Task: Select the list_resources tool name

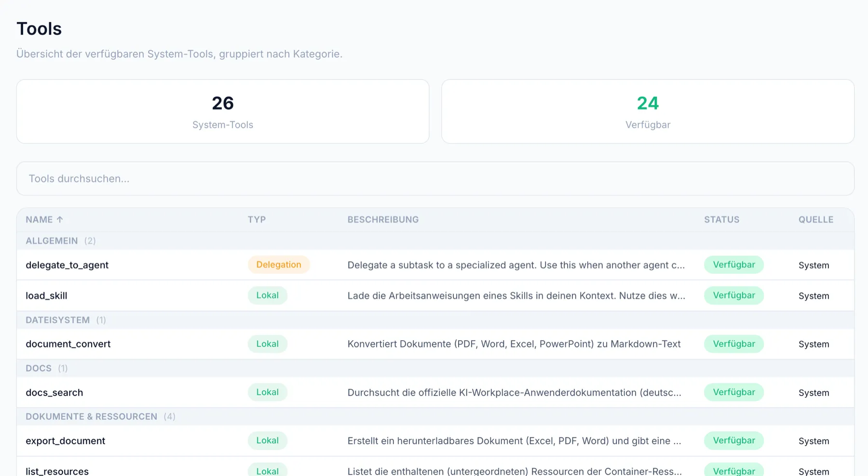Action: 57,471
